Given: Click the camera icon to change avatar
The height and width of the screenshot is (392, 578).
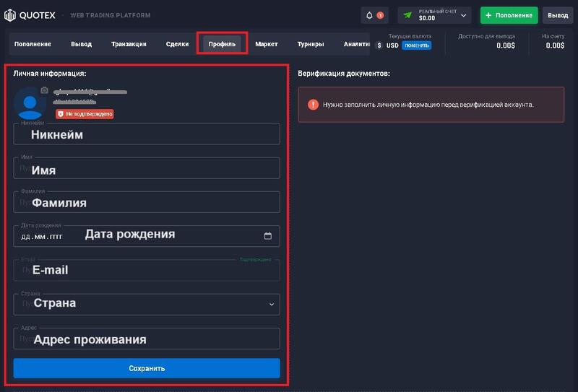Looking at the screenshot, I should coord(44,90).
